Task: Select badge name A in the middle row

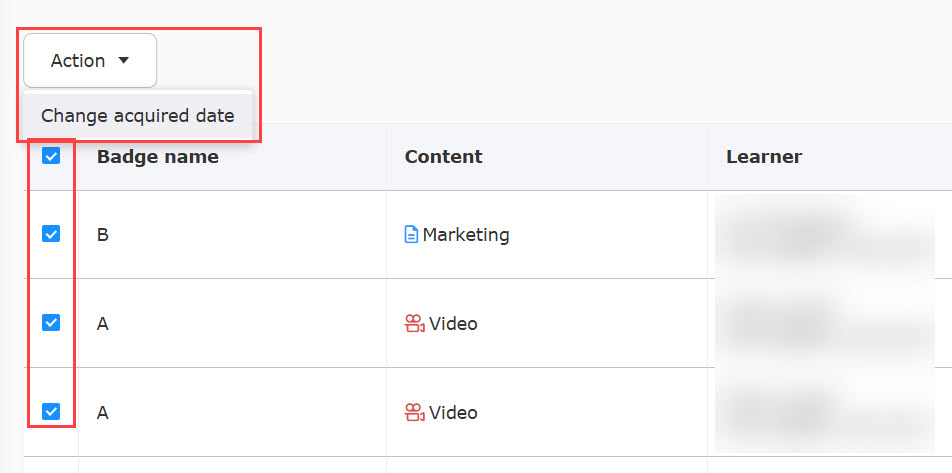Action: coord(103,324)
